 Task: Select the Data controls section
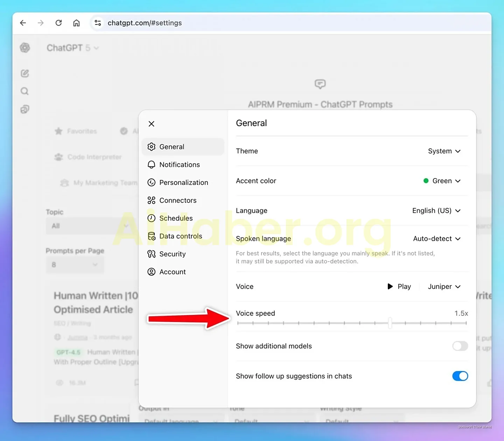[x=181, y=236]
